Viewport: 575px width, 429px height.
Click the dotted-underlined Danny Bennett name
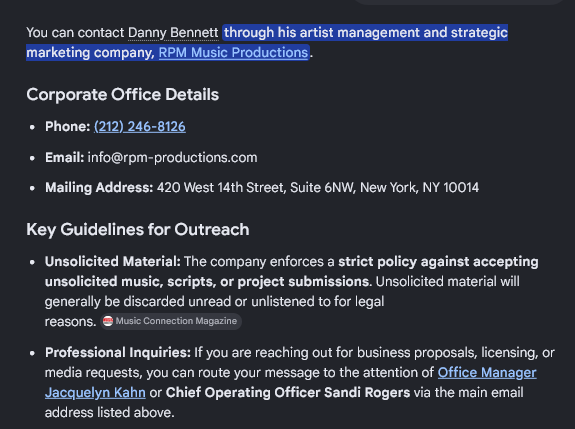click(173, 33)
